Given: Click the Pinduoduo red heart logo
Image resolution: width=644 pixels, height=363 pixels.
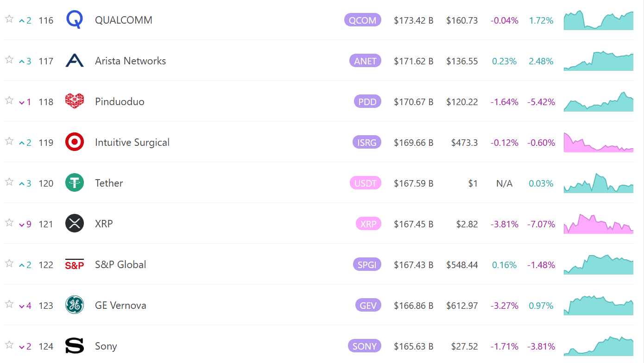Looking at the screenshot, I should pyautogui.click(x=75, y=101).
